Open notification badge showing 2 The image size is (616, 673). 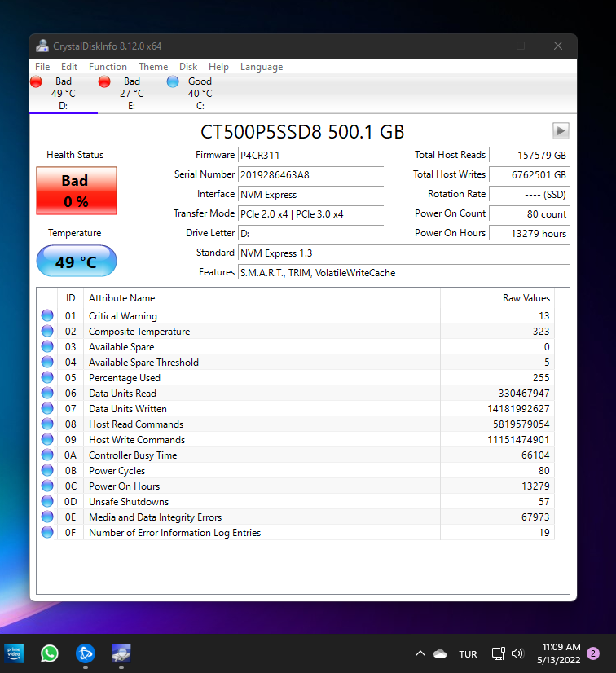point(593,653)
